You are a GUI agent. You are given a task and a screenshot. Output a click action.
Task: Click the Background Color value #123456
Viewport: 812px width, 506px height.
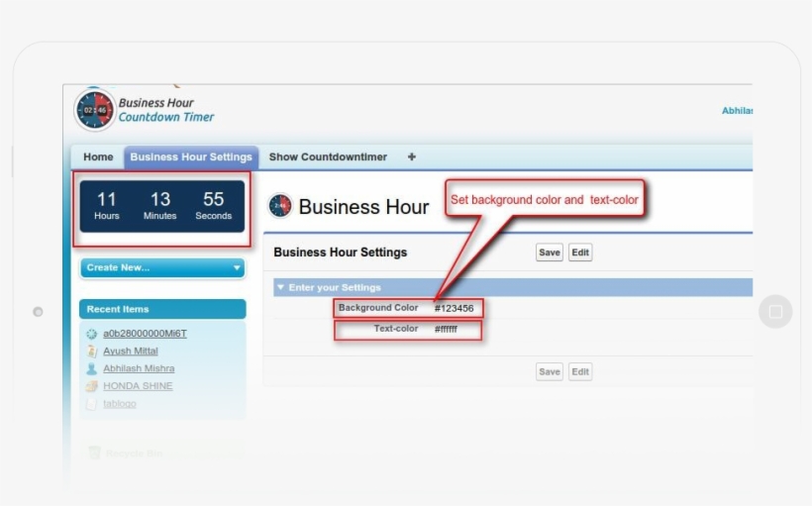pyautogui.click(x=454, y=308)
